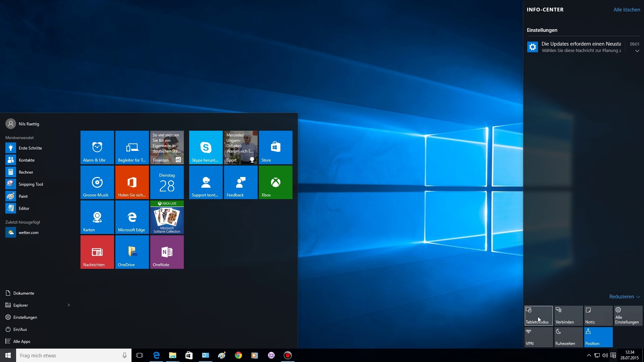Start Paint from the most used list
644x362 pixels.
coord(23,196)
